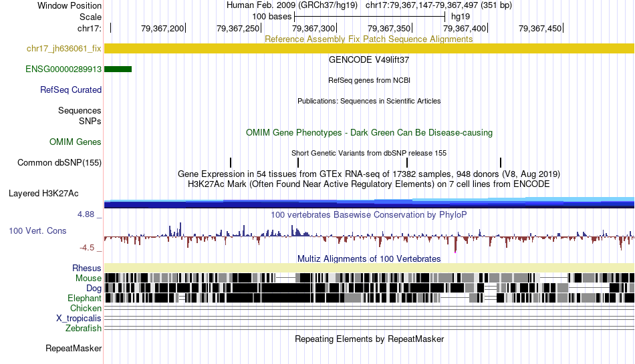The width and height of the screenshot is (635, 364).
Task: Click the chr17_jh636061_fix track label
Action: 63,49
